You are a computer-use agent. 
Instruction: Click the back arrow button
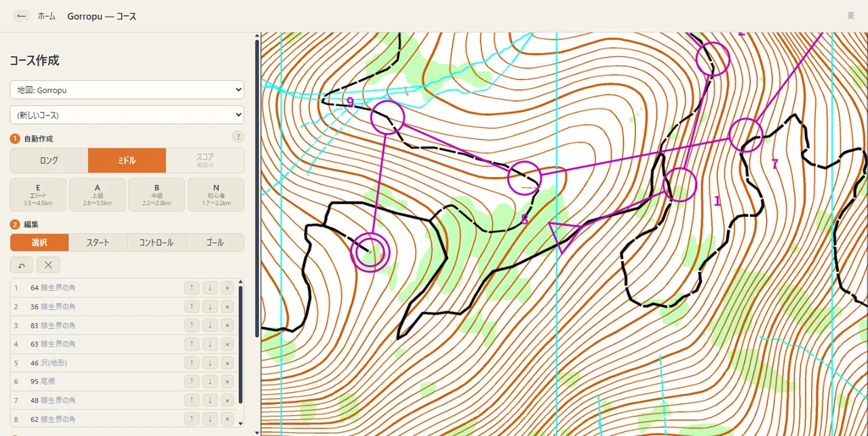22,16
